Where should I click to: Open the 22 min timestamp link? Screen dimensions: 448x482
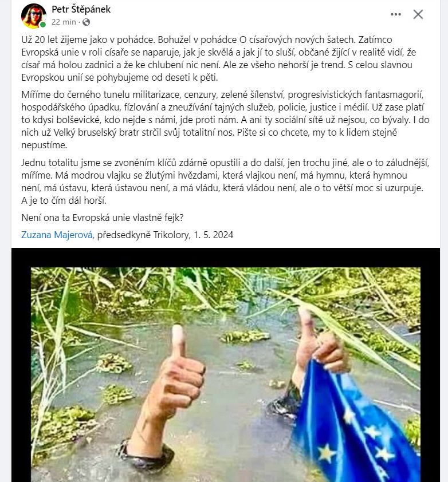64,22
